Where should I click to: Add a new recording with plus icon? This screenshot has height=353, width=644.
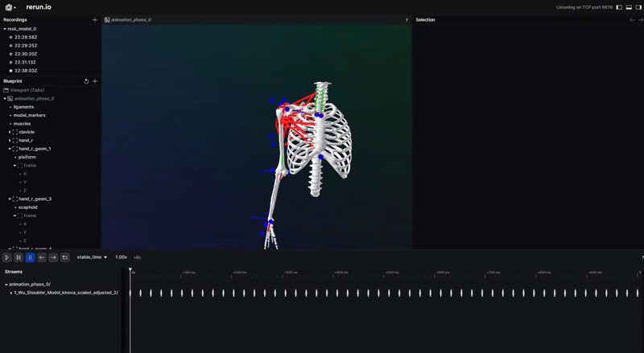[95, 20]
